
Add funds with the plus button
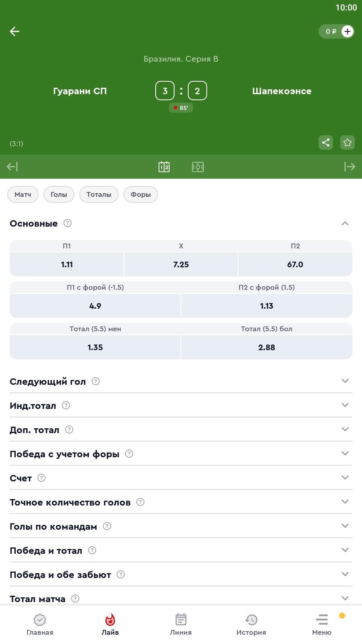pos(348,31)
